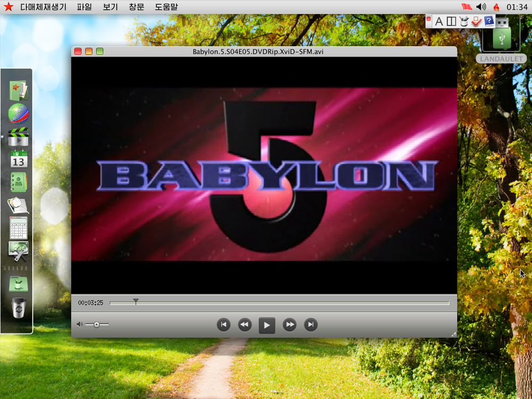Click the player window title text
This screenshot has height=399, width=532.
[x=258, y=52]
